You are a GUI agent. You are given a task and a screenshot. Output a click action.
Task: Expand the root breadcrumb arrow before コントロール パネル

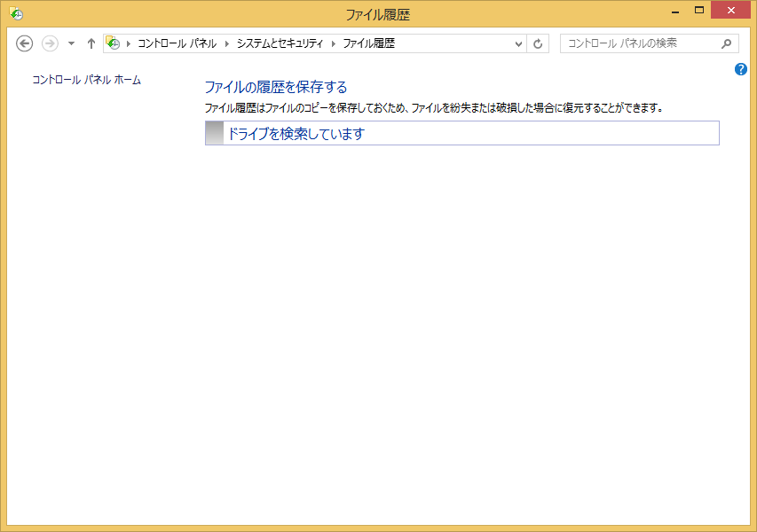(129, 44)
